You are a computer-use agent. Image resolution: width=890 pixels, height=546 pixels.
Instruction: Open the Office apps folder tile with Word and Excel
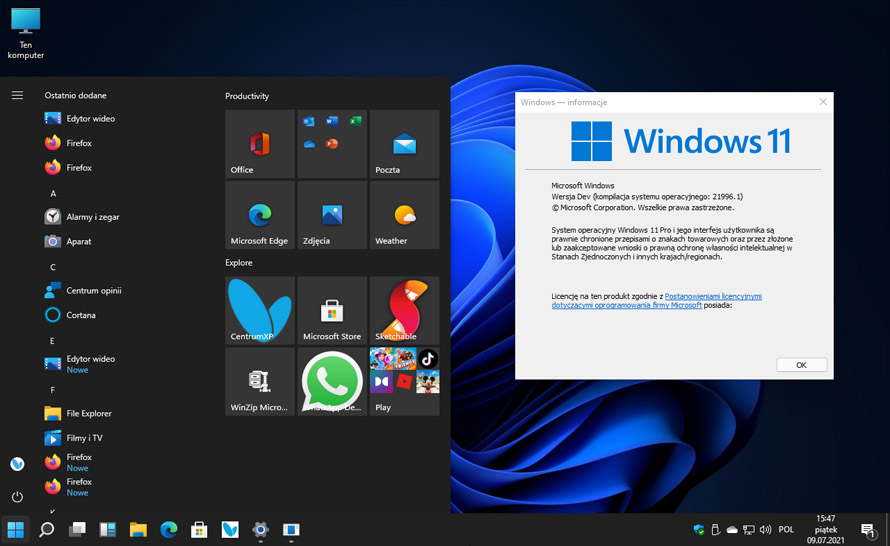[332, 144]
